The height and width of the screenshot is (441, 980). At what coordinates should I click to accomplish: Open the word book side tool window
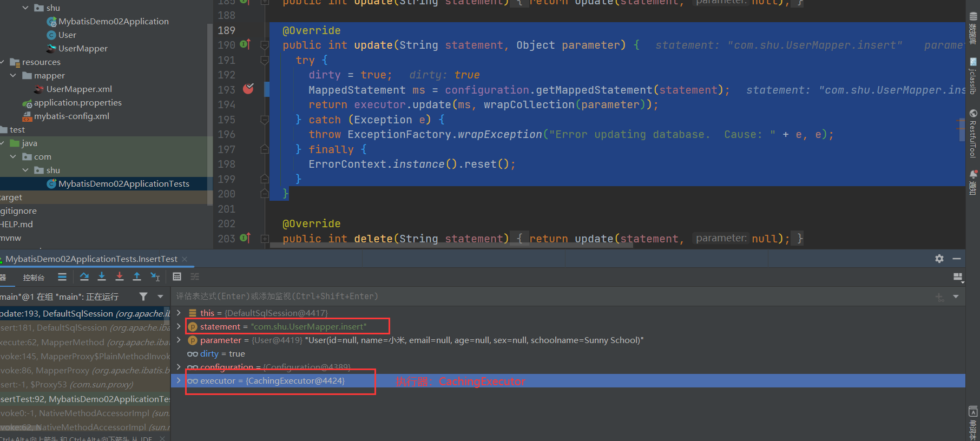[x=973, y=422]
